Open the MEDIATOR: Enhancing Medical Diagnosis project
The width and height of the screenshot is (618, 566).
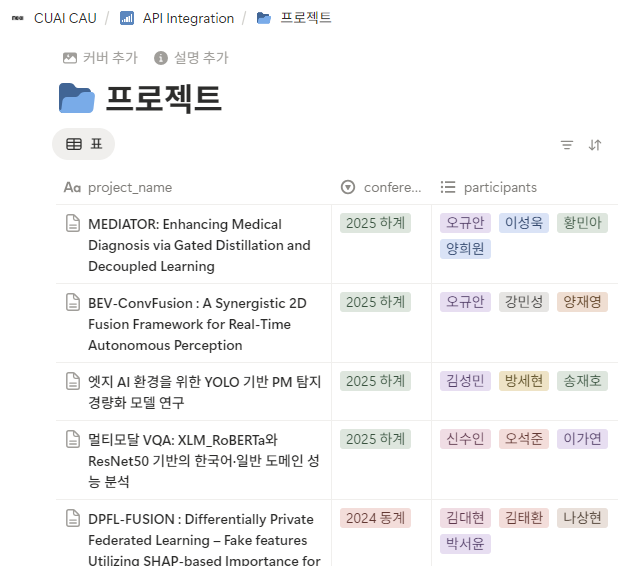coord(199,245)
